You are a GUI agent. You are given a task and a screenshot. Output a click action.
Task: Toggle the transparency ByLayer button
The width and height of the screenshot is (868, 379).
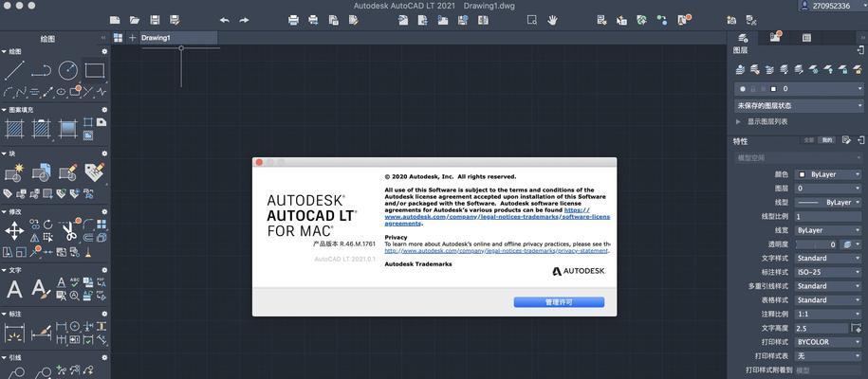[x=846, y=244]
